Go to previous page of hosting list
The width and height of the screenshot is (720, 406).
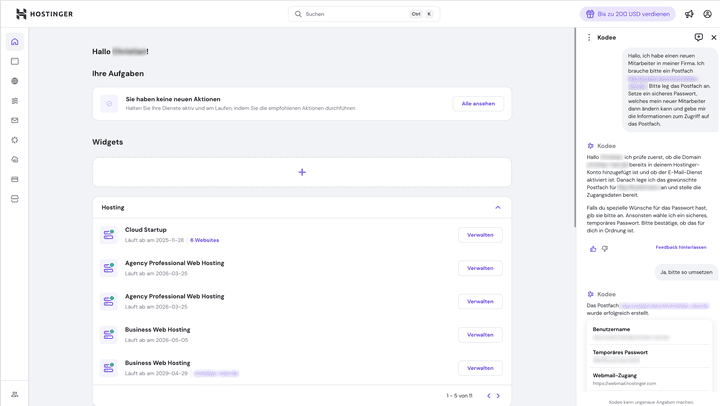tap(488, 396)
